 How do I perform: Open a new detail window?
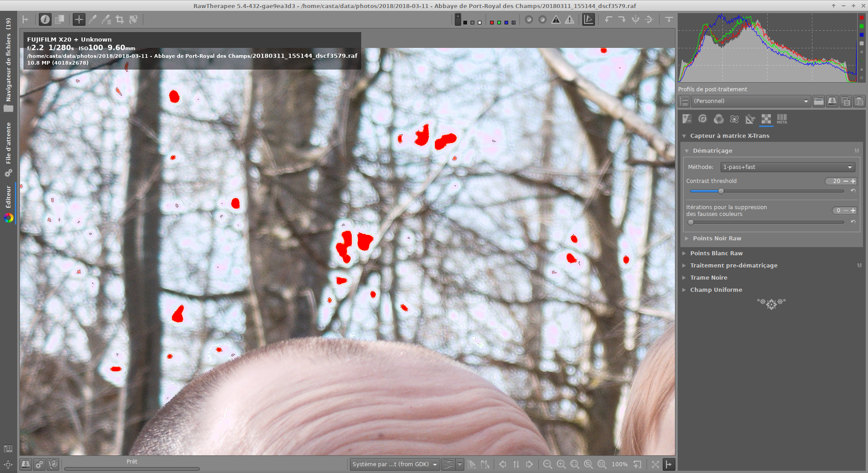637,464
